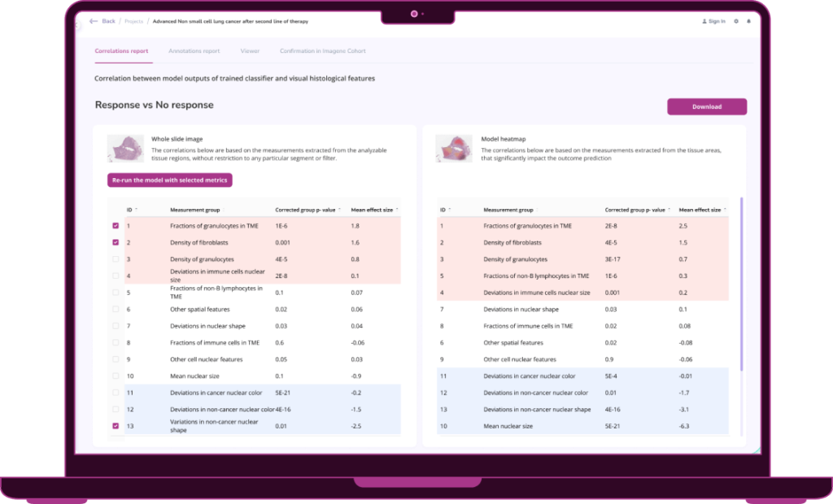
Task: Uncheck the Fractions of granulocytes in TME row
Action: pos(116,226)
